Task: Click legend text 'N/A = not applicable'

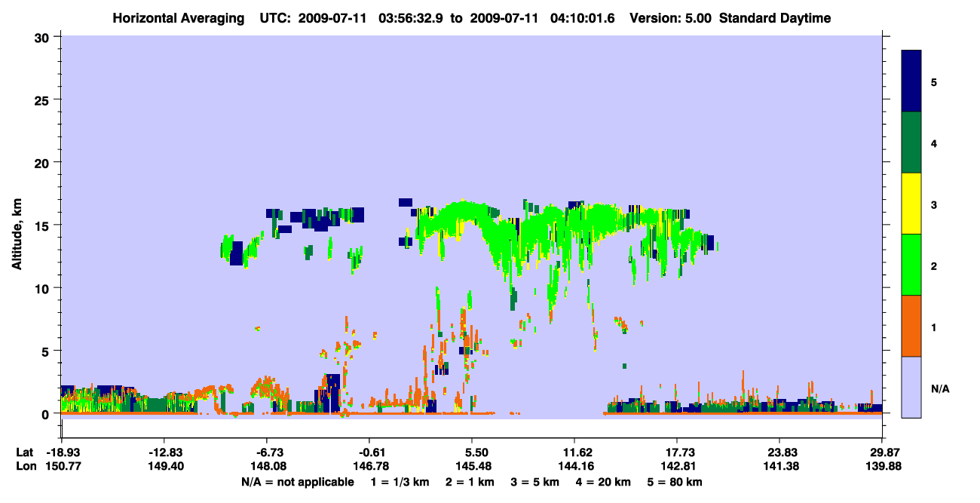Action: (297, 482)
